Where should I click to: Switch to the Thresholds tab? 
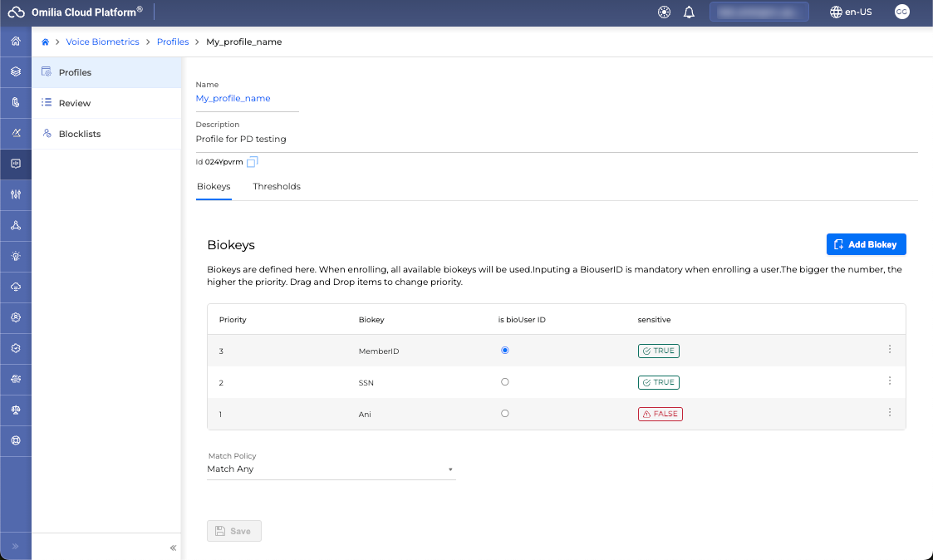pyautogui.click(x=277, y=187)
